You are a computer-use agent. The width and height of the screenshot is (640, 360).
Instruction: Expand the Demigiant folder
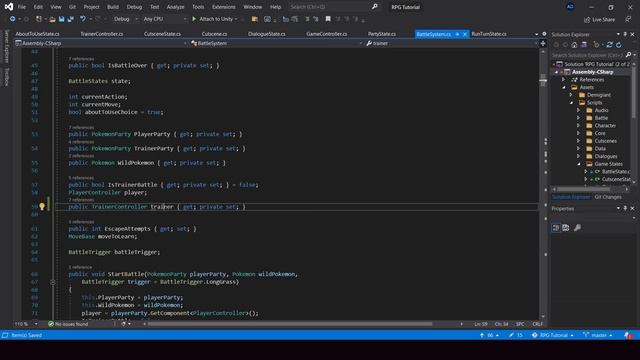coord(571,95)
